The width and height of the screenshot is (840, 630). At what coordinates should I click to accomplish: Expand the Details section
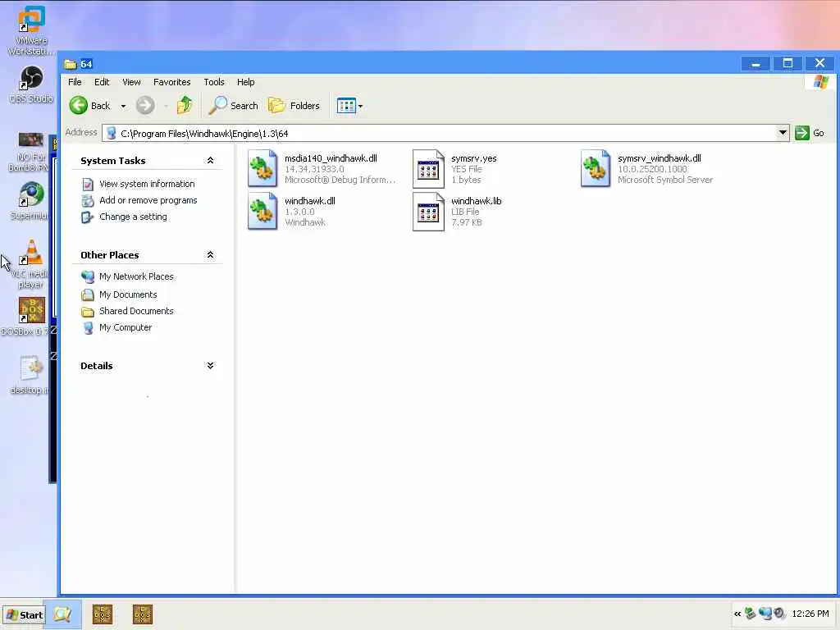click(210, 365)
